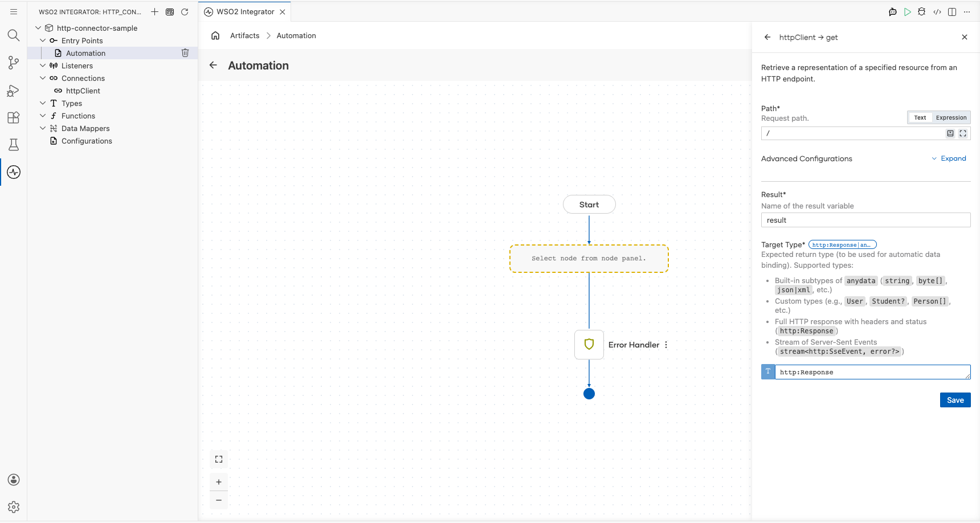
Task: Open the AI chat copilot icon in the editor toolbar
Action: point(893,12)
